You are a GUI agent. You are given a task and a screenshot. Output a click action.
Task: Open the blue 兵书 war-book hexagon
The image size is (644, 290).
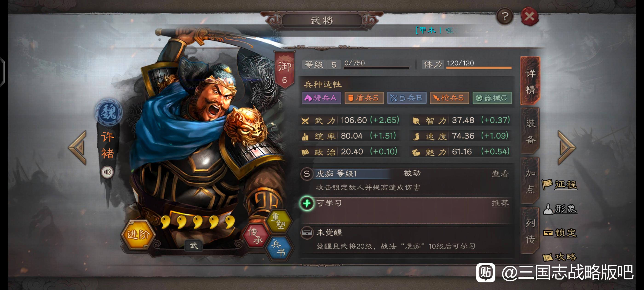(x=279, y=248)
